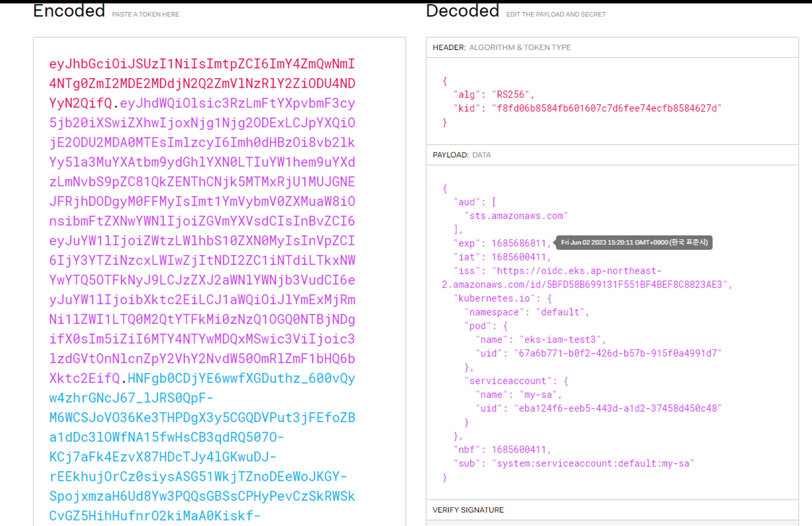Click the "RS256" alg value in header
This screenshot has height=526, width=812.
[510, 95]
